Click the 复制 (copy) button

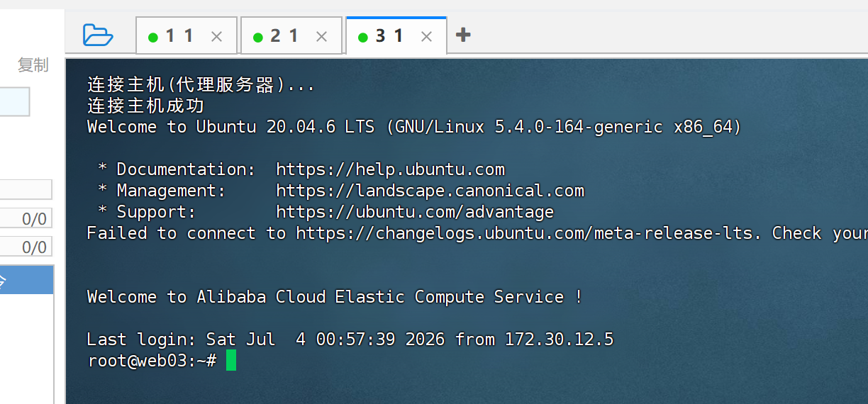(x=33, y=65)
